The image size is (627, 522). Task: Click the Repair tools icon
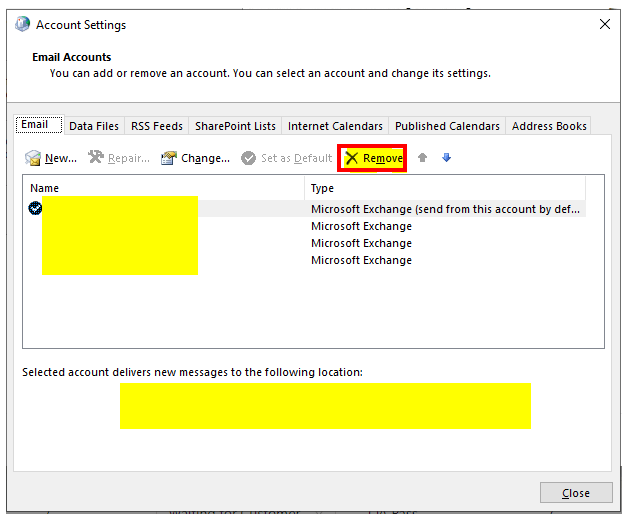click(x=96, y=157)
